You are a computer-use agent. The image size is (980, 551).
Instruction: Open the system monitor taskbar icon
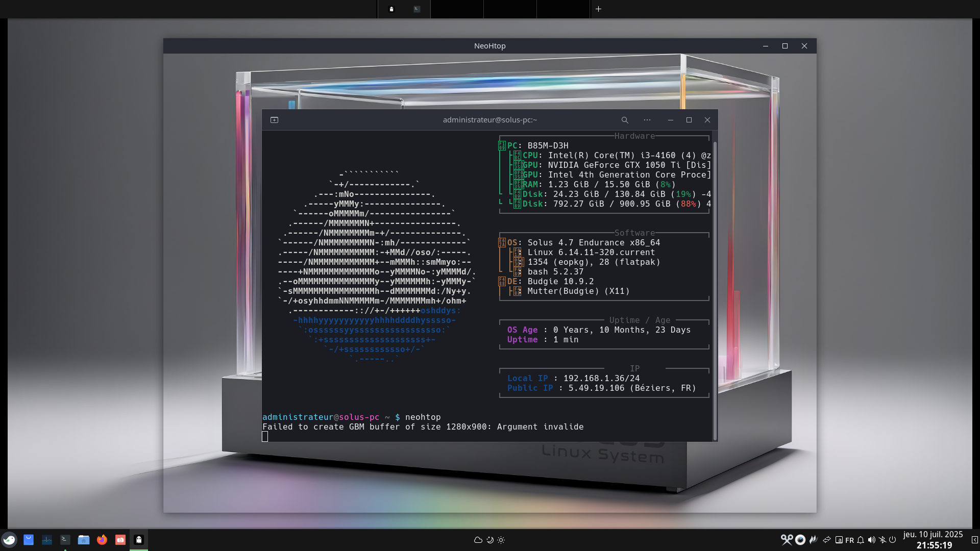47,540
